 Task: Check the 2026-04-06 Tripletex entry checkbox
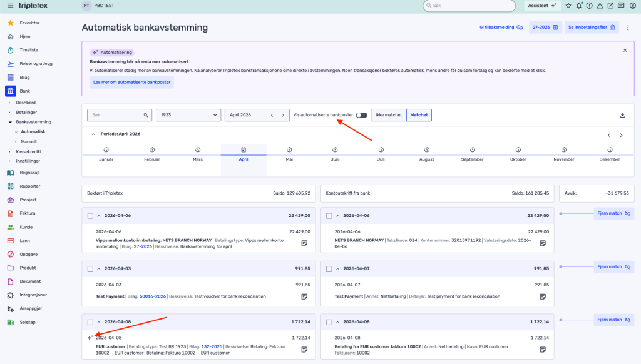pos(90,216)
